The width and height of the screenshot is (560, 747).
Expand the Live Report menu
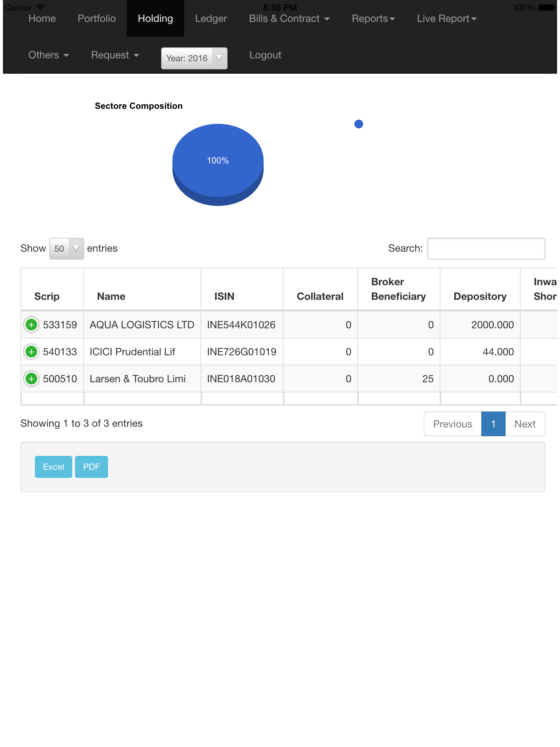tap(447, 19)
